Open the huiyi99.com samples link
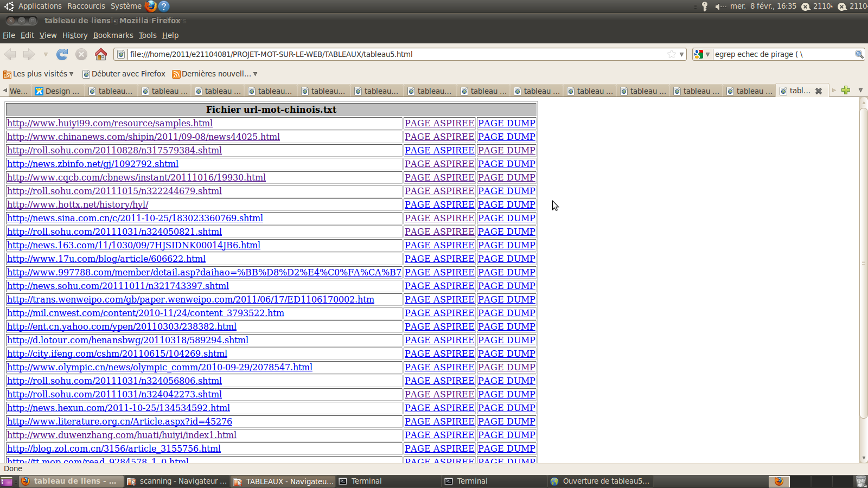The image size is (868, 488). [x=110, y=123]
